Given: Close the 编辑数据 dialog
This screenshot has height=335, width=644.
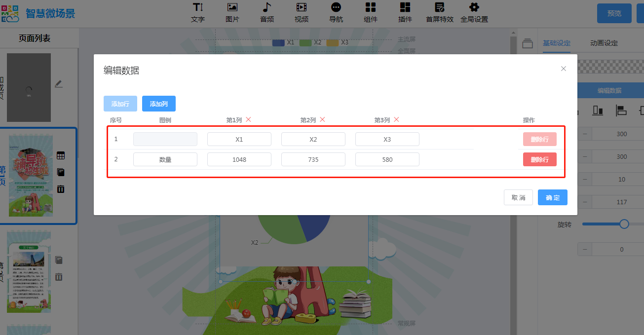Looking at the screenshot, I should point(563,69).
